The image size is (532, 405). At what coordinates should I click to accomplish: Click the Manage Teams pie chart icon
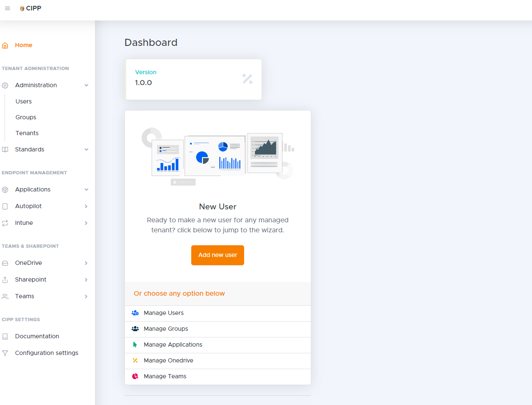tap(135, 376)
